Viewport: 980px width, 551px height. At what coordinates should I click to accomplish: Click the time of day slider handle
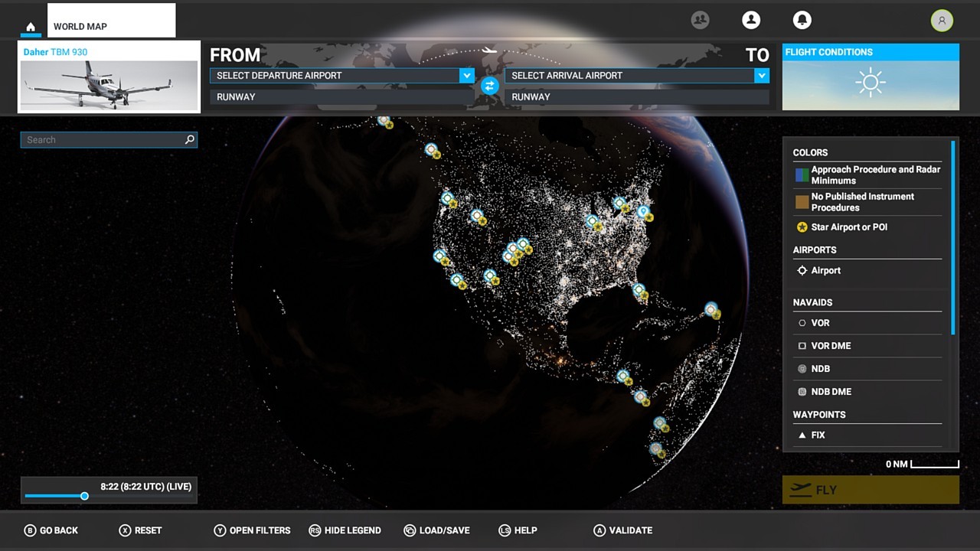[x=85, y=496]
